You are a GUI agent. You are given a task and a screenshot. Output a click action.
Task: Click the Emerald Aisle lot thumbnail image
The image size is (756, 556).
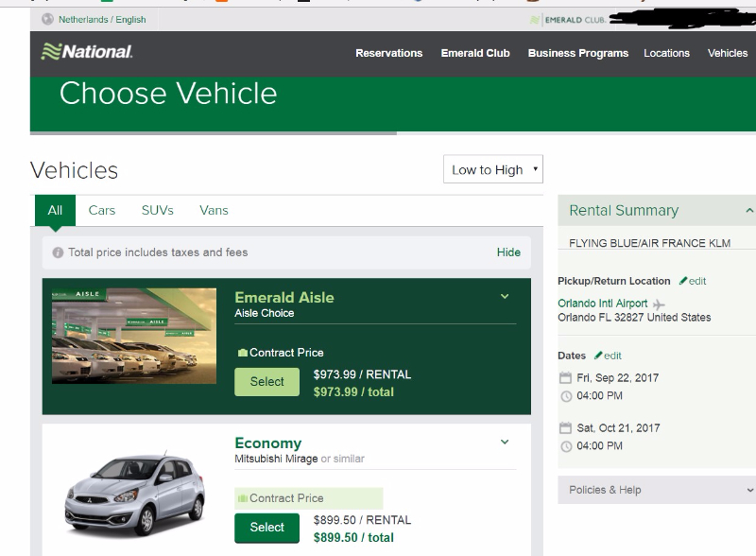point(134,336)
